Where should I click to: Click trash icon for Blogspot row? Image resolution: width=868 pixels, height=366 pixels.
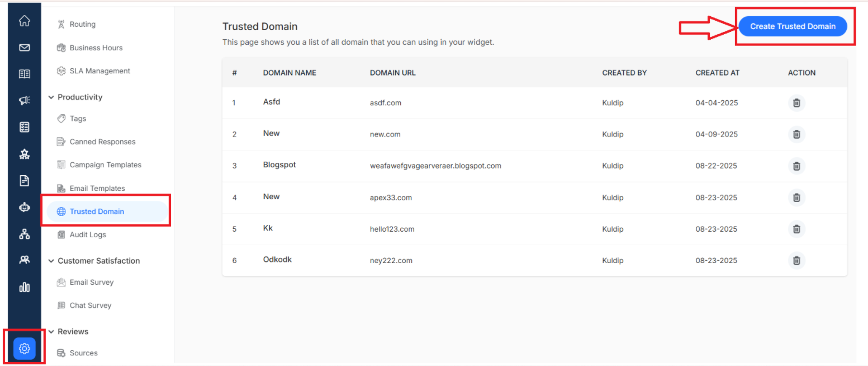tap(796, 166)
